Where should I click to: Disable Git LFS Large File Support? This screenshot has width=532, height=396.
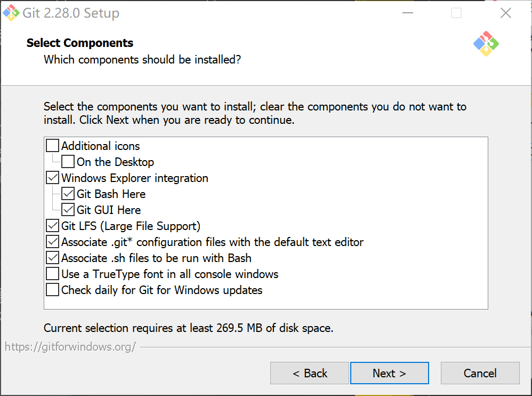[52, 225]
